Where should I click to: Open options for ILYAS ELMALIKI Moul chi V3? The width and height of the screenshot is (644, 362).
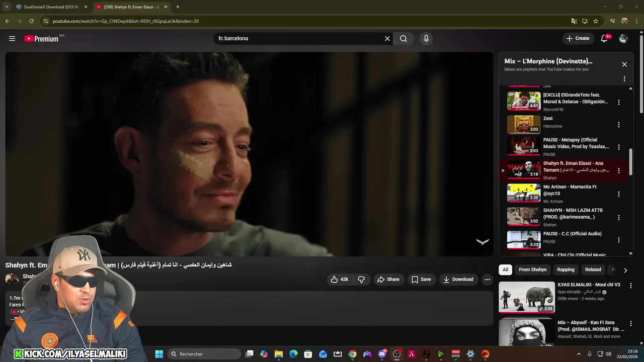[631, 286]
